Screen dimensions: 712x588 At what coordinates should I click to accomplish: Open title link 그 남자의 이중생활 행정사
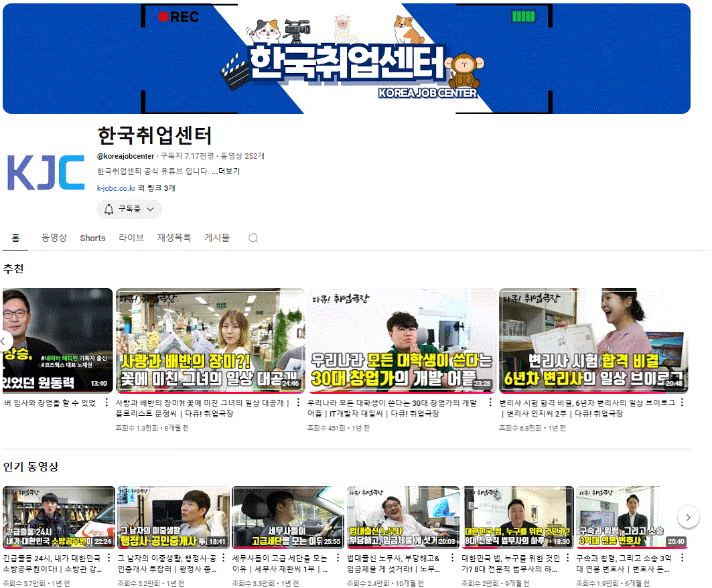click(x=167, y=563)
